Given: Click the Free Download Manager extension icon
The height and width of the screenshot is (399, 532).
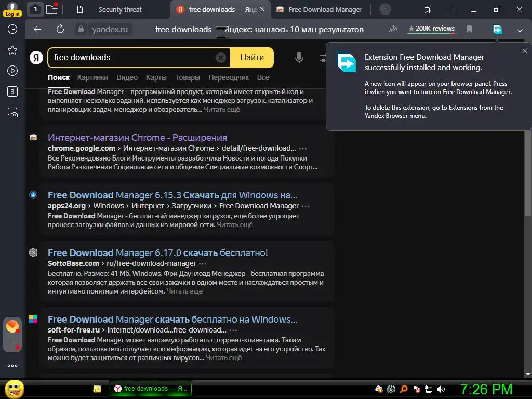Looking at the screenshot, I should [497, 30].
